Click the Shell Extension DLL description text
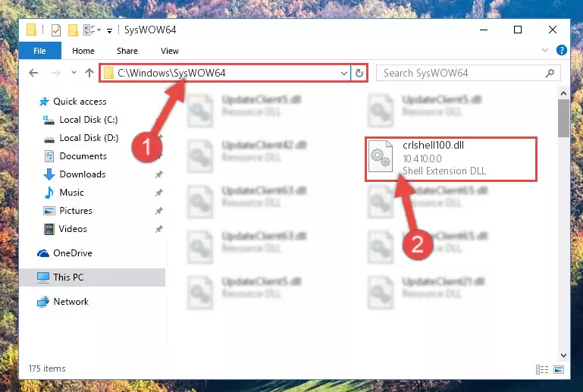Viewport: 583px width, 392px height. 444,171
